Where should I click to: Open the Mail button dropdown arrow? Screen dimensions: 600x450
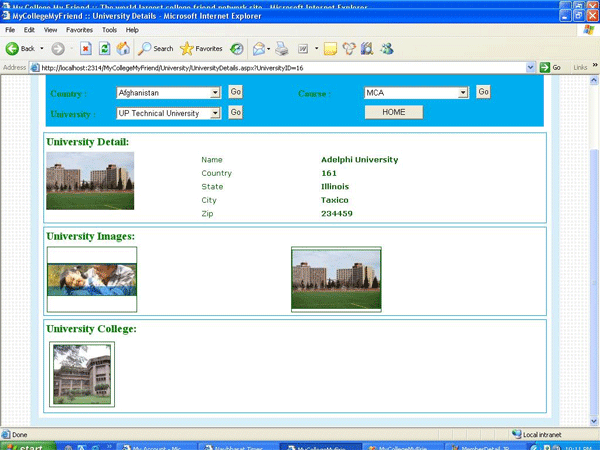[x=269, y=49]
